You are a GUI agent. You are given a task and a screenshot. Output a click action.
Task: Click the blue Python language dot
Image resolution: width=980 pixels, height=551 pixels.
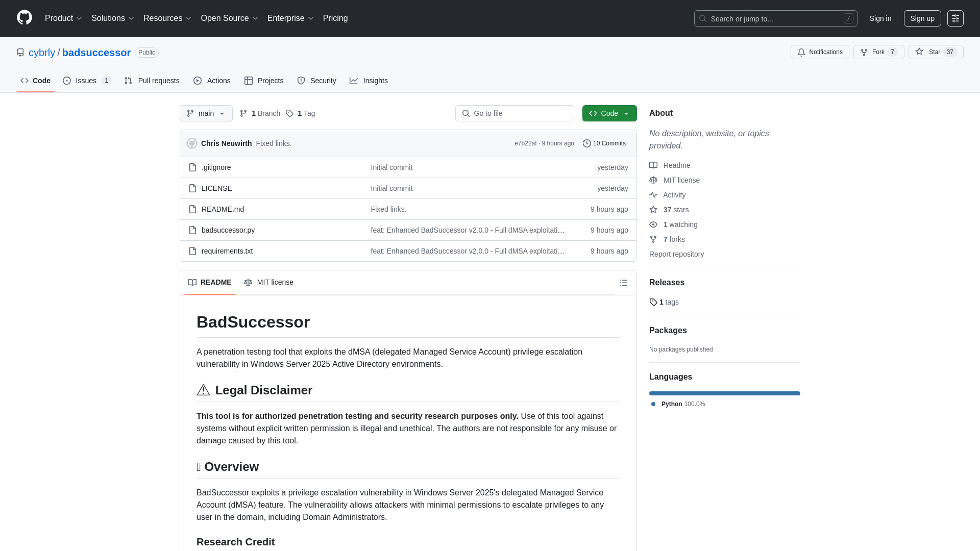coord(653,404)
